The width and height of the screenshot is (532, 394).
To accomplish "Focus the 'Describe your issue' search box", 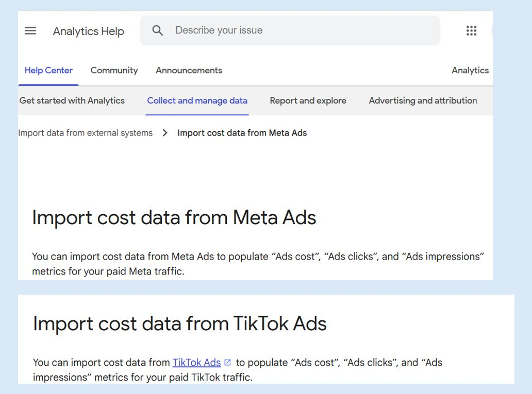I will pos(299,31).
